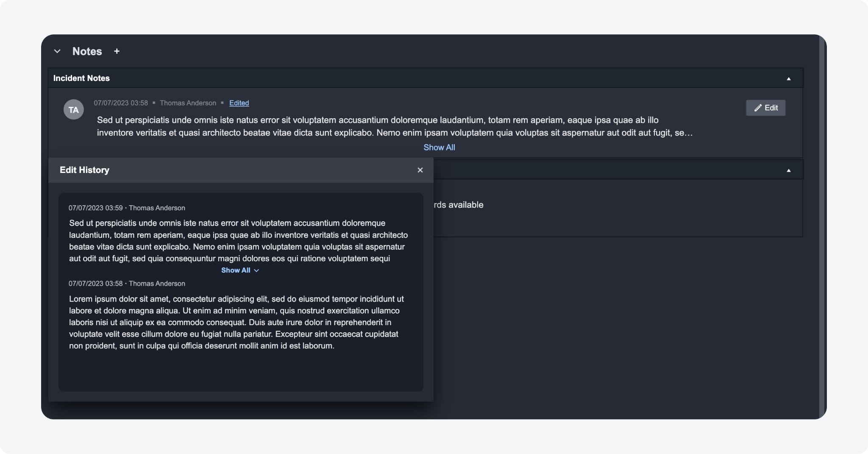Viewport: 868px width, 454px height.
Task: Collapse the Notes section chevron
Action: [x=57, y=51]
